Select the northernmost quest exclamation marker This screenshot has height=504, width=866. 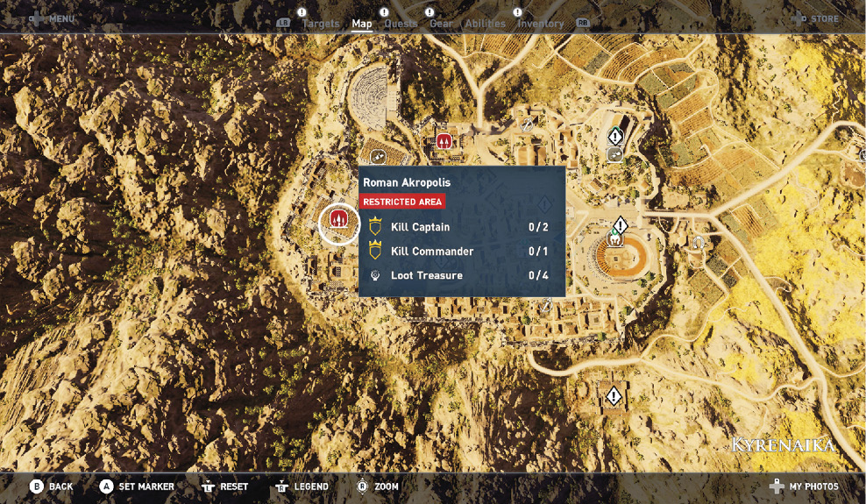coord(615,136)
